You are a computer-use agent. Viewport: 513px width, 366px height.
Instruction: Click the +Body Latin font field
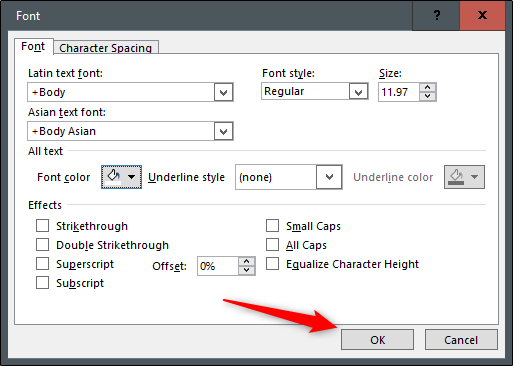121,92
